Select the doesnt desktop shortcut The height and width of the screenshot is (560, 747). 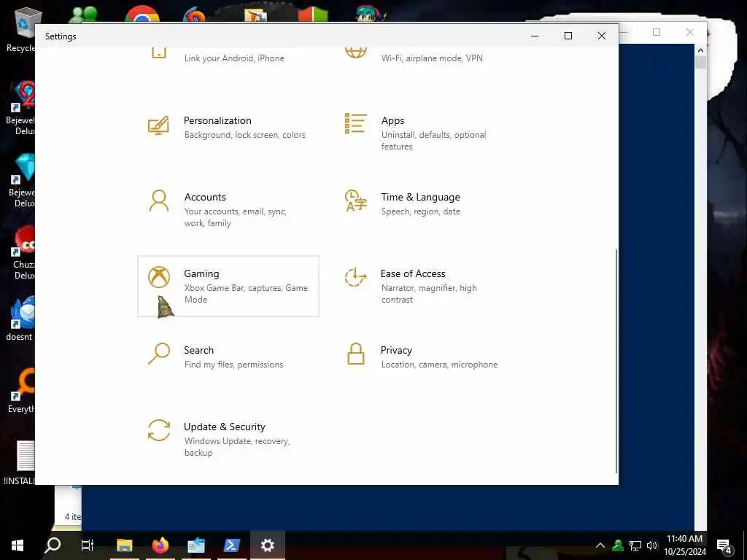click(x=20, y=319)
